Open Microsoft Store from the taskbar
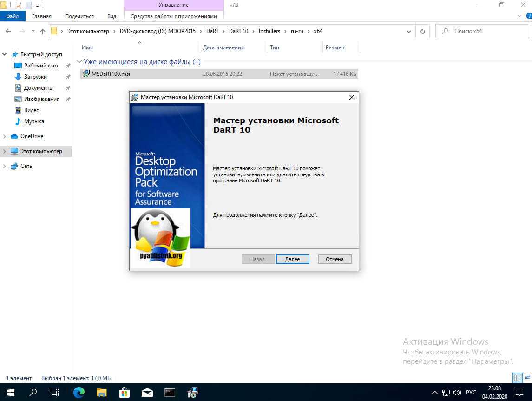532x401 pixels. click(124, 392)
